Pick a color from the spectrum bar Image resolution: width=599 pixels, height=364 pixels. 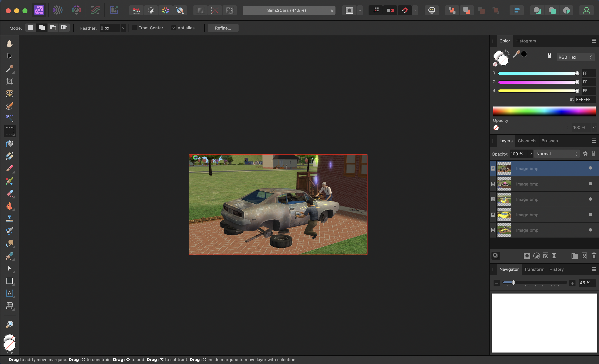click(x=544, y=111)
